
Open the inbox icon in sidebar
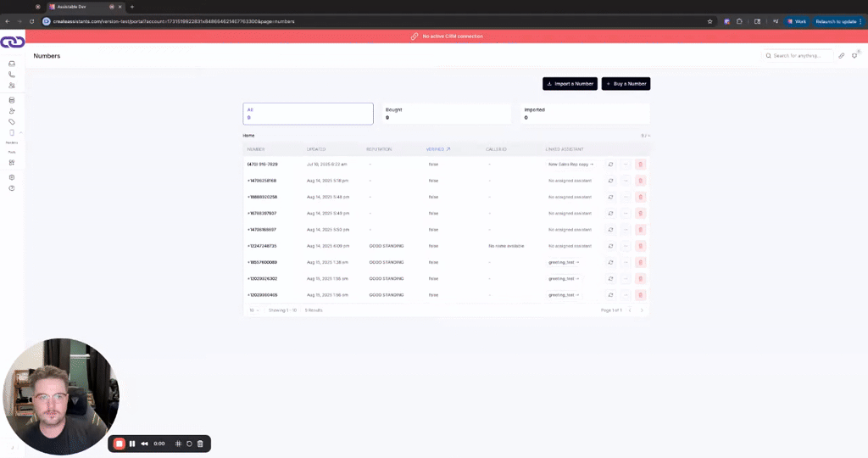[x=12, y=64]
